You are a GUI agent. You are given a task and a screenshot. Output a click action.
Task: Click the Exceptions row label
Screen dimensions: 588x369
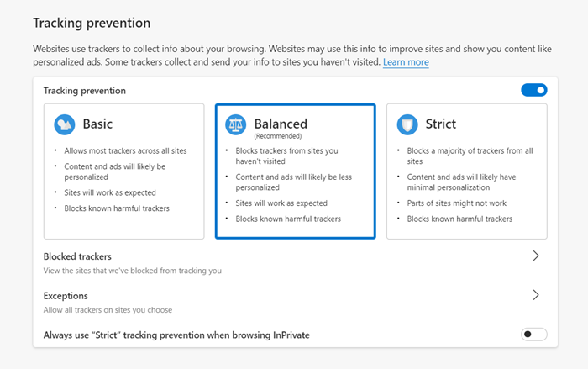click(x=66, y=296)
